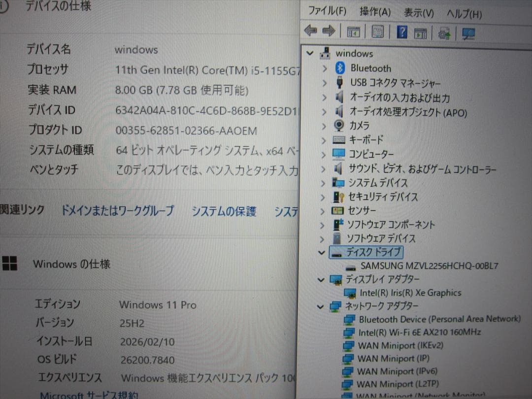Select Bluetooth Device (Personal Area Network)
532x399 pixels.
pos(440,319)
